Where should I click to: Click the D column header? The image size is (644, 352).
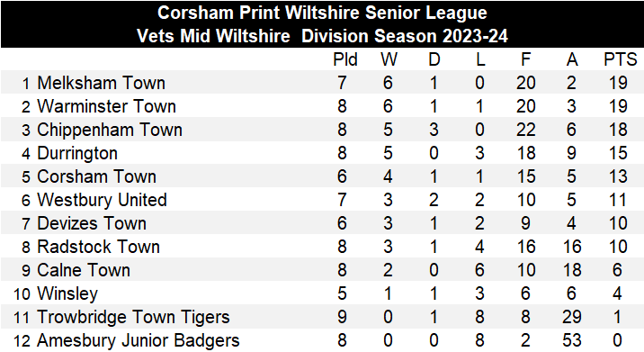(434, 59)
